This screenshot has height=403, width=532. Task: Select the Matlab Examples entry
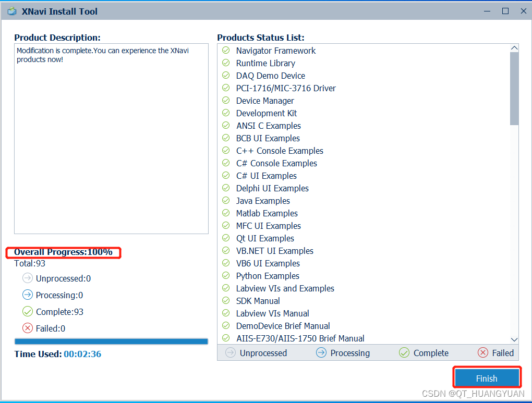coord(267,213)
